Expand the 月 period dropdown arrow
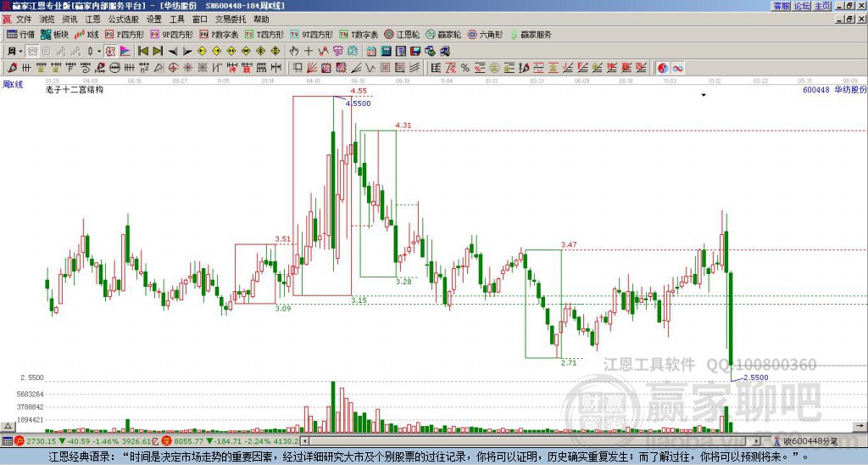 21,52
